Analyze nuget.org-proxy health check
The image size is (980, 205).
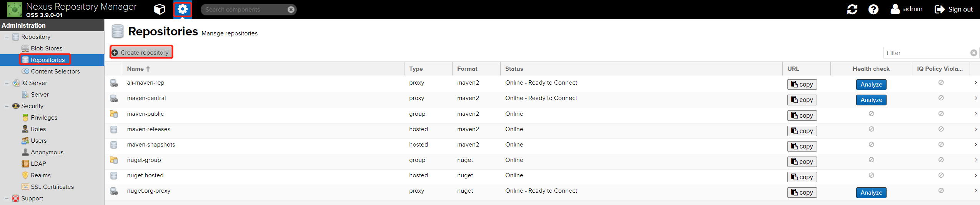click(x=871, y=193)
